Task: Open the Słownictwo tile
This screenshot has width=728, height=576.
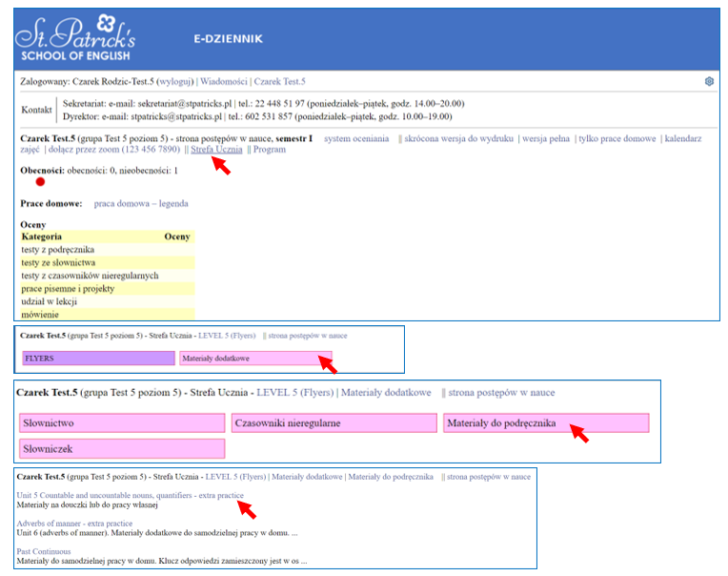Action: (x=122, y=423)
